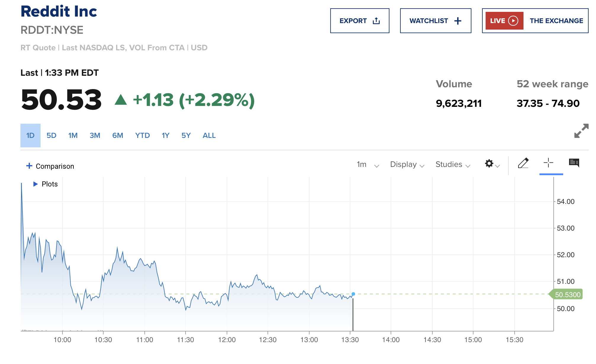Image resolution: width=596 pixels, height=364 pixels.
Task: Toggle the crosshair tool
Action: (x=548, y=163)
